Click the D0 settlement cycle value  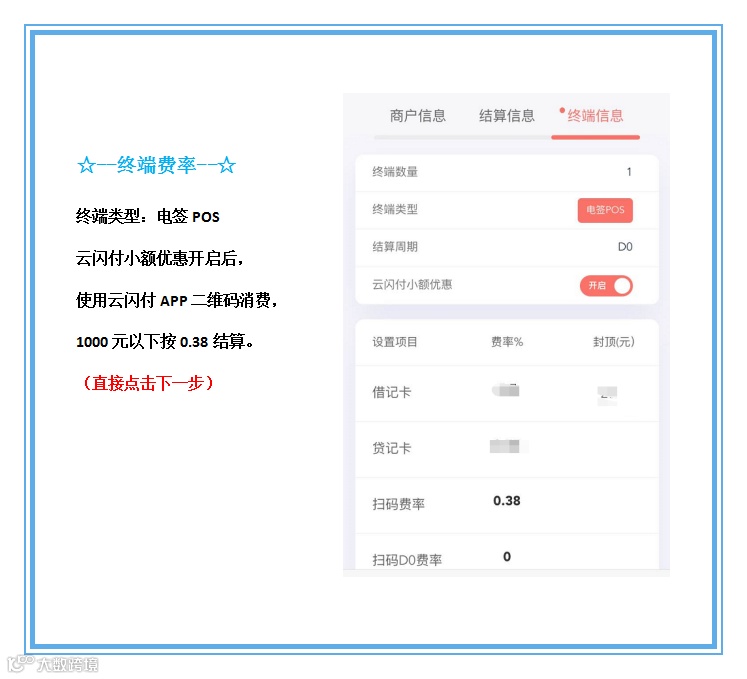coord(625,247)
